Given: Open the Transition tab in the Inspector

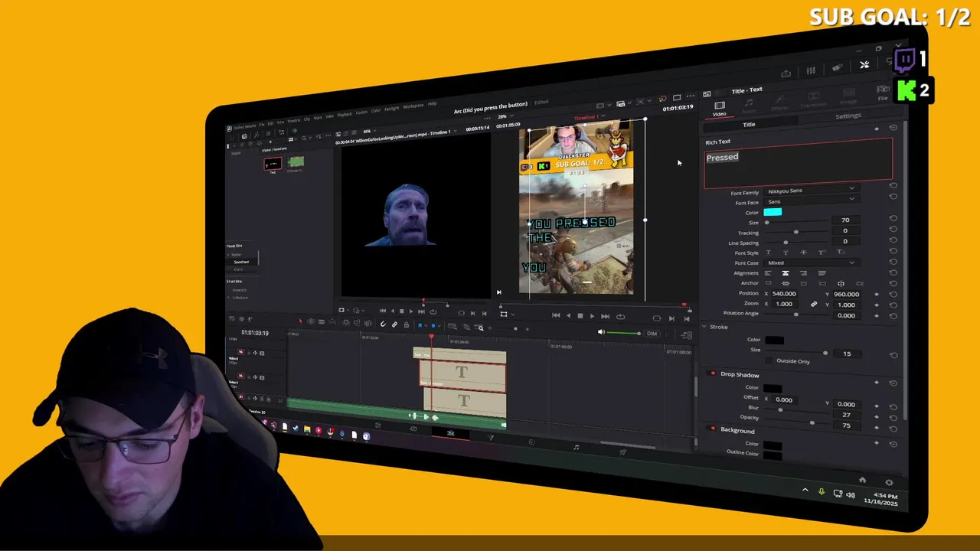Looking at the screenshot, I should [813, 99].
